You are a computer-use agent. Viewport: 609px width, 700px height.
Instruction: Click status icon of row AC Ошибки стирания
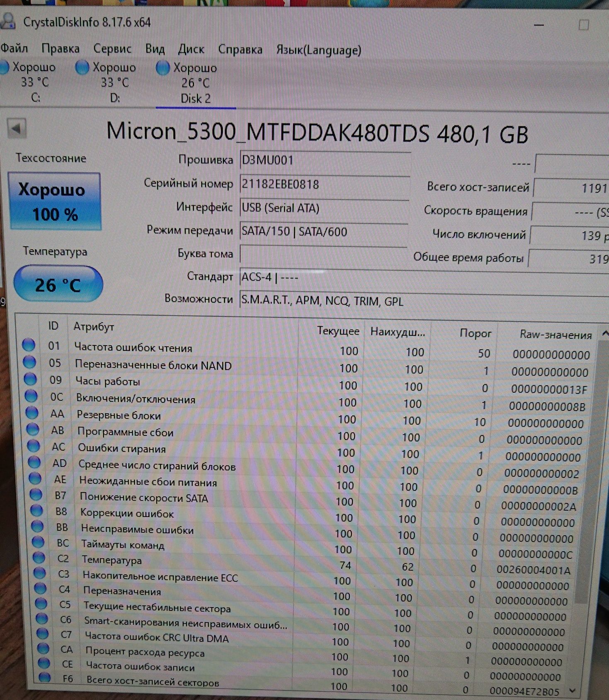click(x=34, y=446)
